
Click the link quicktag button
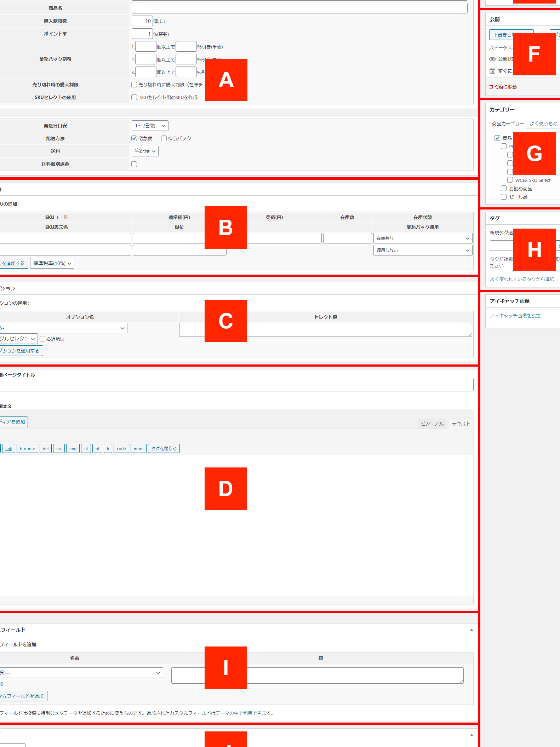pyautogui.click(x=8, y=449)
